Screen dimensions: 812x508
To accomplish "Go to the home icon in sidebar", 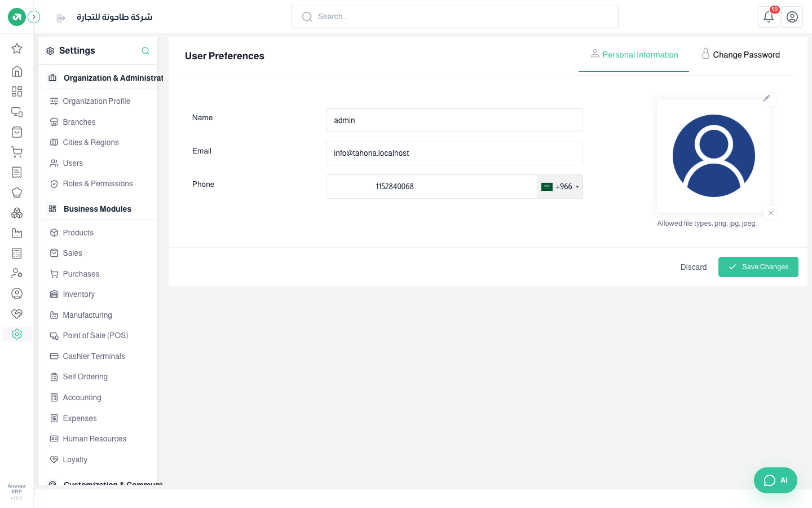I will click(x=17, y=71).
